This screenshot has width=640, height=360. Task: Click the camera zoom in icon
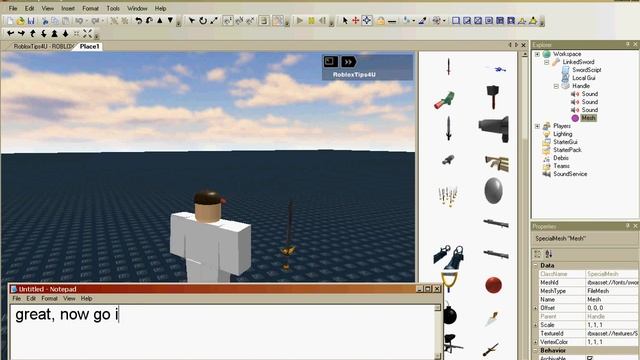point(54,33)
